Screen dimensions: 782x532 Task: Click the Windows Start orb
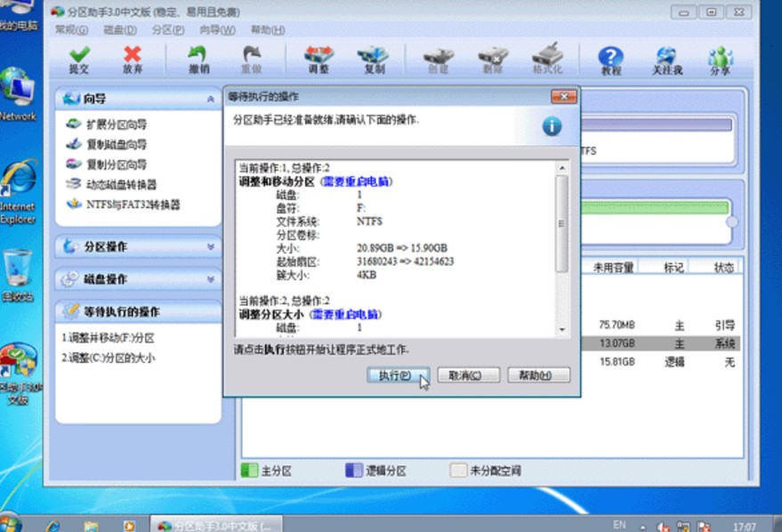(x=10, y=523)
